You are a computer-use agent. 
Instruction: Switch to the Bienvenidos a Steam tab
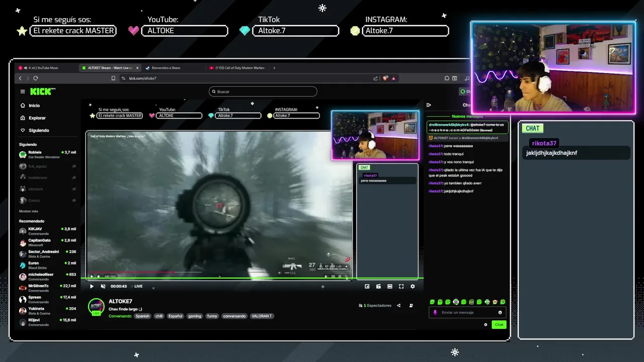tap(174, 68)
